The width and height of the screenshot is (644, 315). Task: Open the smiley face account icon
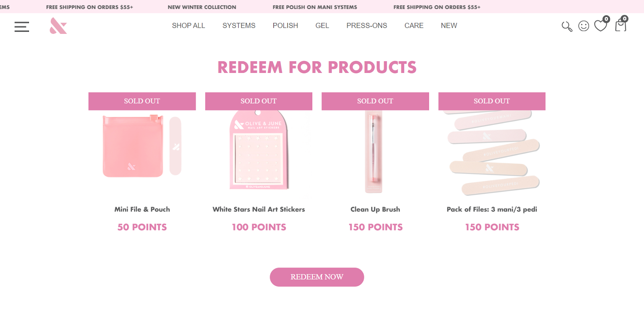(x=584, y=26)
